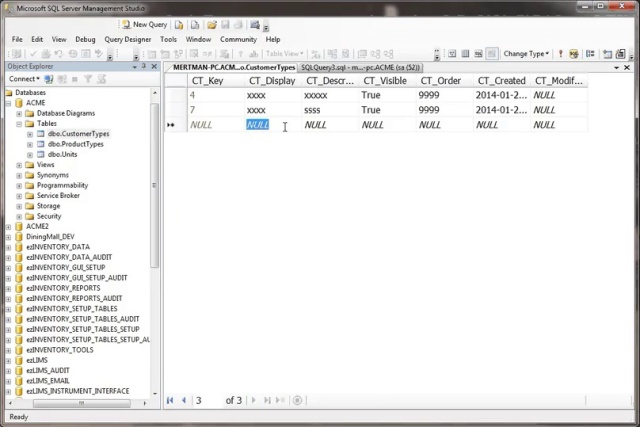Select the MERTMAN-PC CustomerTypes tab

[x=233, y=67]
